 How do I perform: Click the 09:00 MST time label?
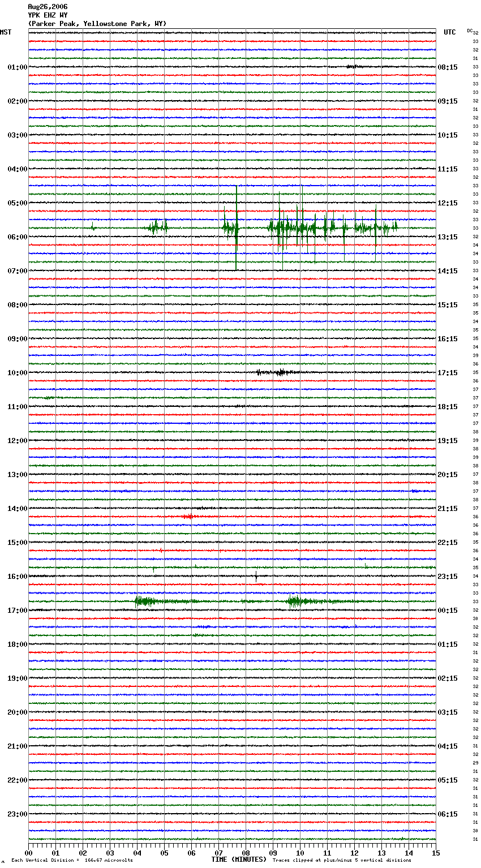(18, 339)
